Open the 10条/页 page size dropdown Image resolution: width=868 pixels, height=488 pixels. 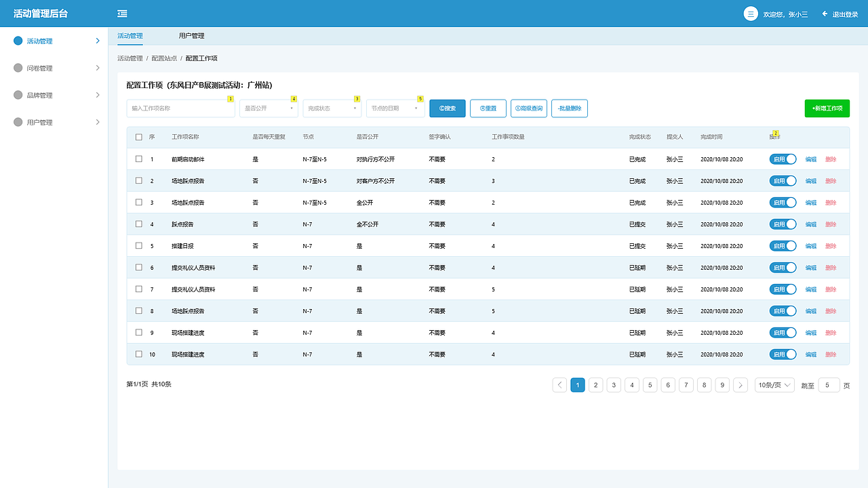click(775, 385)
